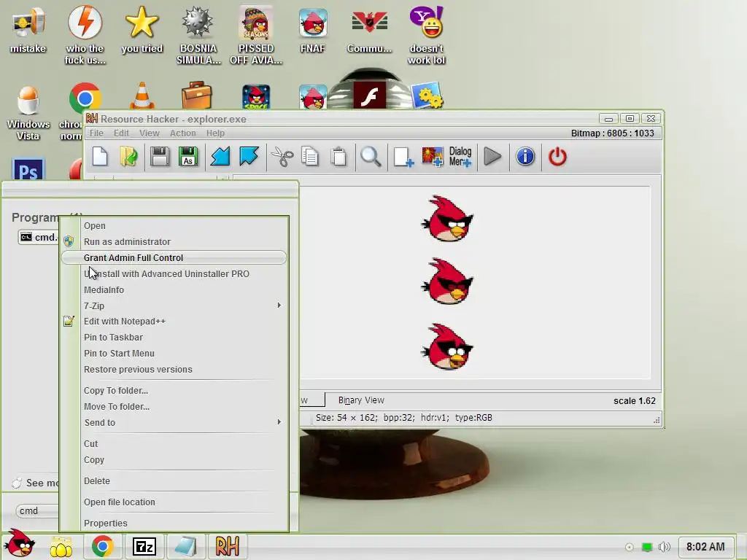Click the FNAF desktop icon

tap(312, 31)
